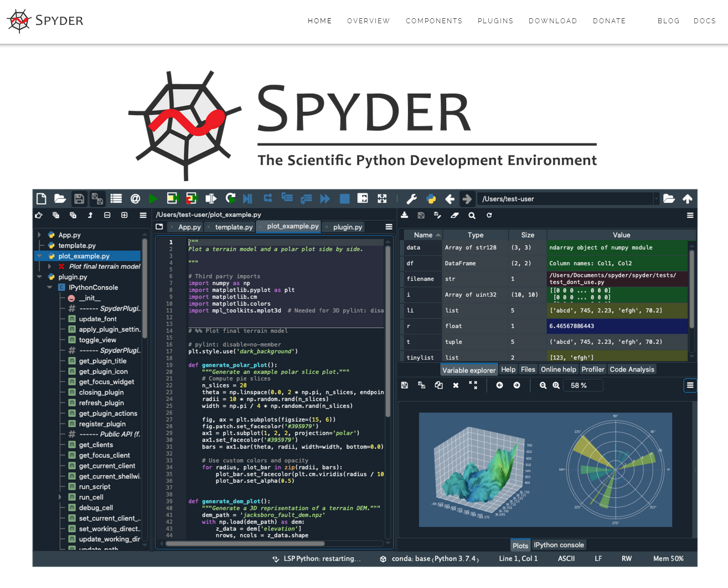
Task: Click the Python path manager icon
Action: 431,199
